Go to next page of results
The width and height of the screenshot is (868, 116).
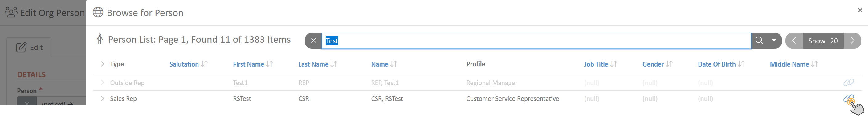852,41
